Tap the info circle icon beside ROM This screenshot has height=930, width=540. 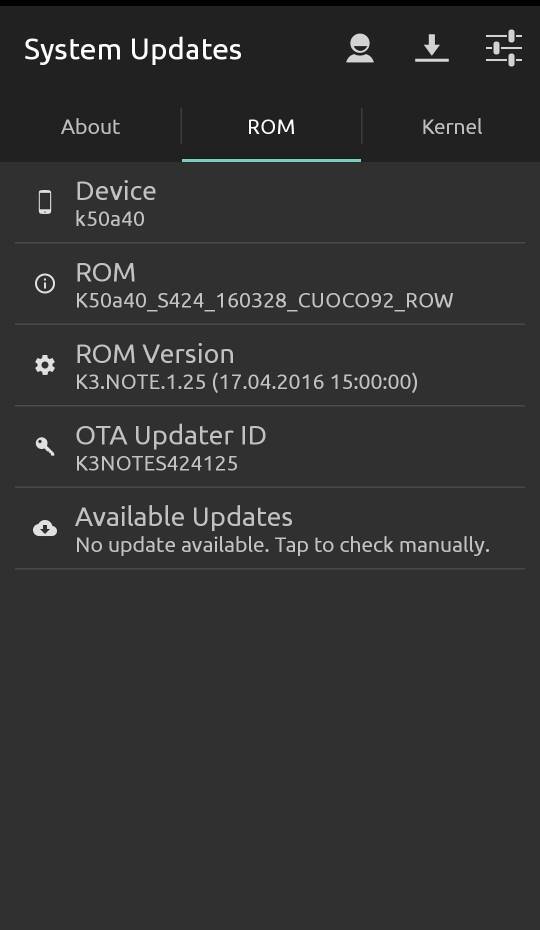click(x=45, y=284)
